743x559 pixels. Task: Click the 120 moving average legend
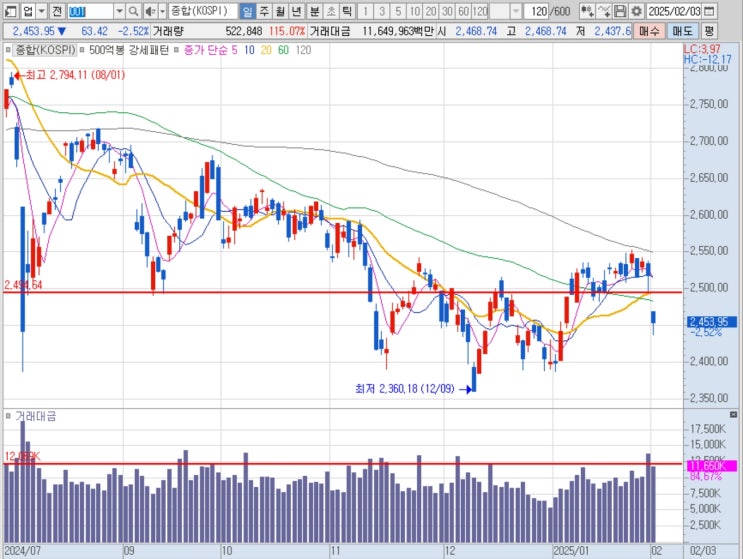(x=303, y=50)
